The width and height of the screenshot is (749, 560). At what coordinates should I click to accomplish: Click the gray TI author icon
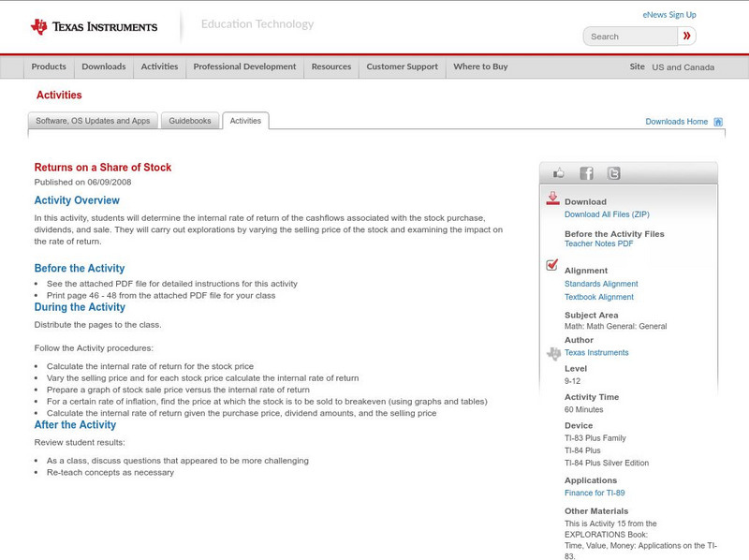point(553,354)
